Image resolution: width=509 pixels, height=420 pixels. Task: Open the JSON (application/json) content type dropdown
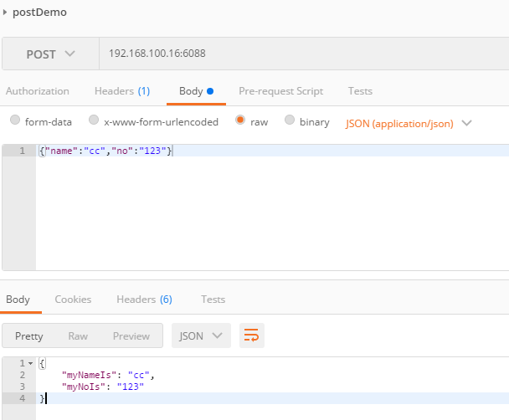(x=409, y=123)
